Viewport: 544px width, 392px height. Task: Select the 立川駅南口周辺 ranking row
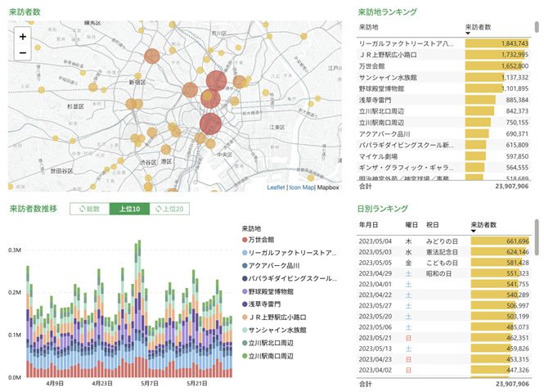(443, 123)
